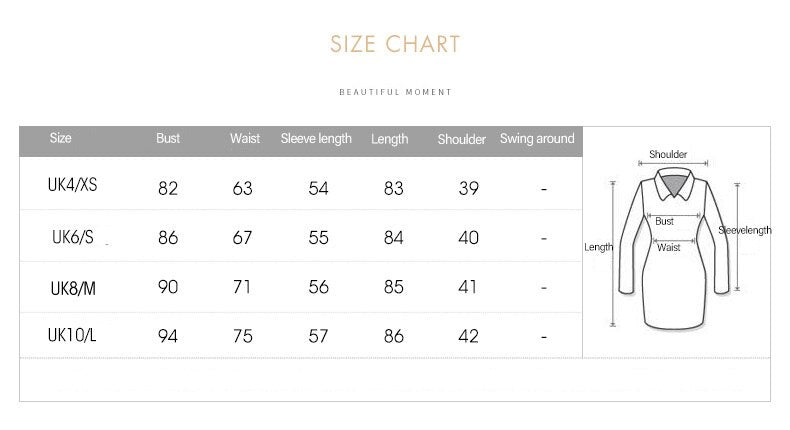Image resolution: width=790 pixels, height=430 pixels.
Task: Click the Sleevelength label beside the dress diagram
Action: tap(745, 230)
